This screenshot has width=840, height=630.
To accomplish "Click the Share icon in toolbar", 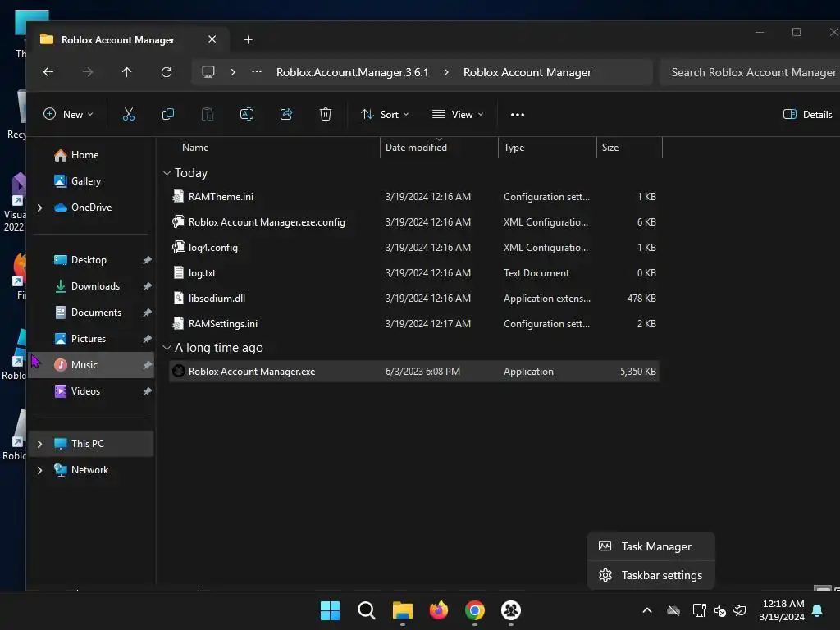I will point(286,114).
